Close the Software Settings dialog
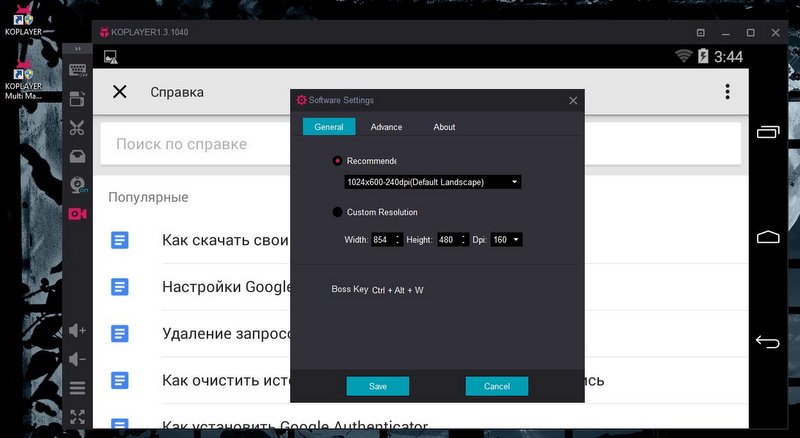Image resolution: width=800 pixels, height=438 pixels. [x=573, y=101]
